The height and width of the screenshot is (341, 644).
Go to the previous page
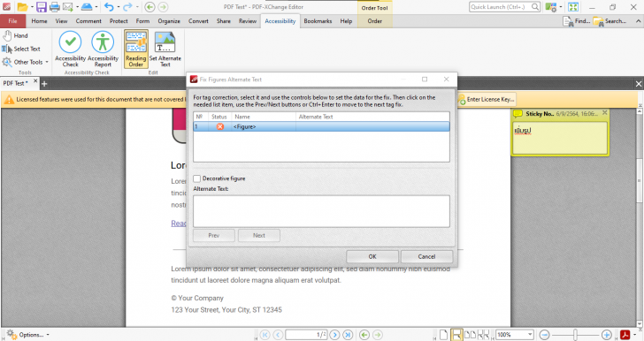click(x=278, y=335)
